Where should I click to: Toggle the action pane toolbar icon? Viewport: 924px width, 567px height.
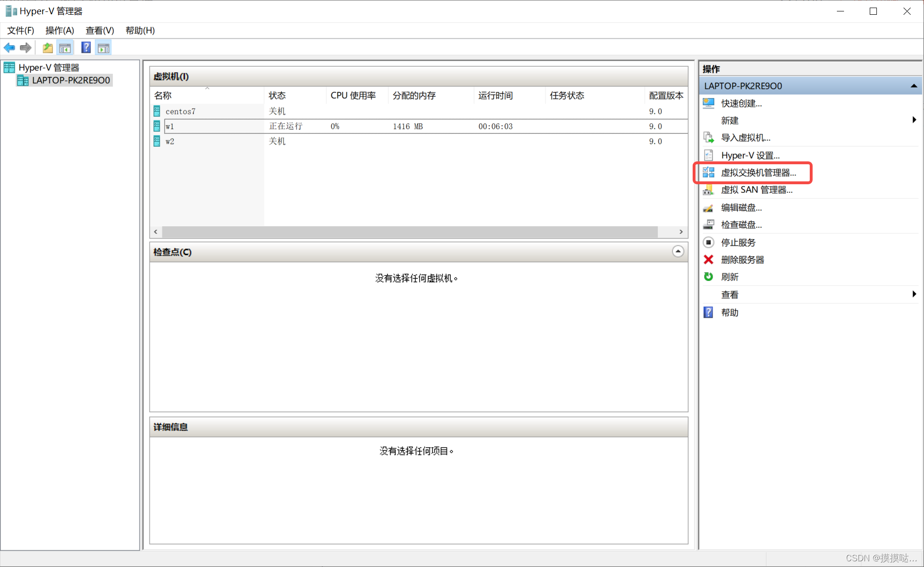coord(103,48)
